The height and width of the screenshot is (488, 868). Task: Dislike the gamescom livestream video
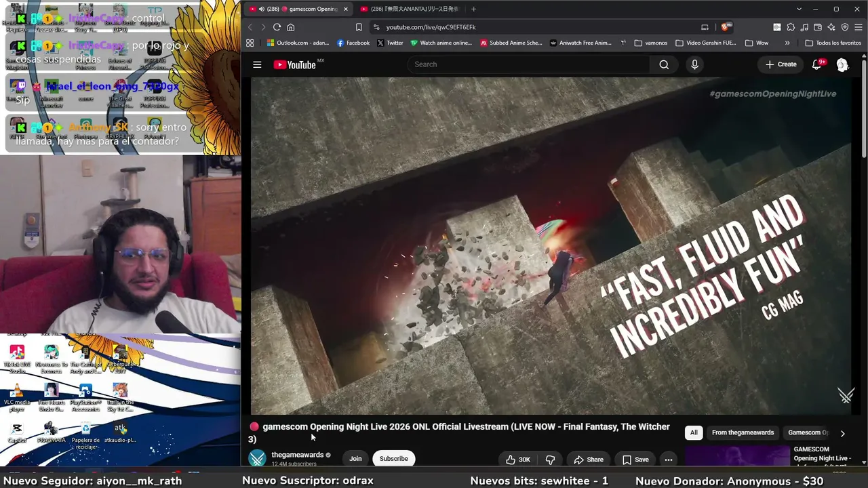[550, 460]
